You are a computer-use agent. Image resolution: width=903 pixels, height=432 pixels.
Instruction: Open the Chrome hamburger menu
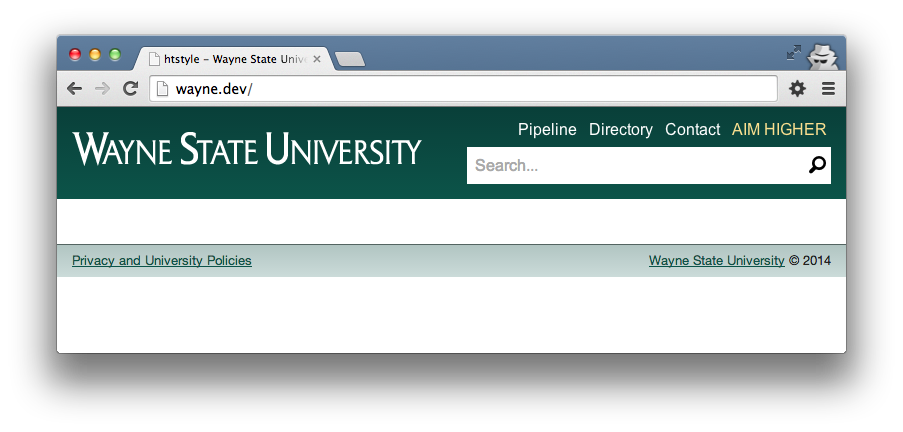click(x=828, y=89)
